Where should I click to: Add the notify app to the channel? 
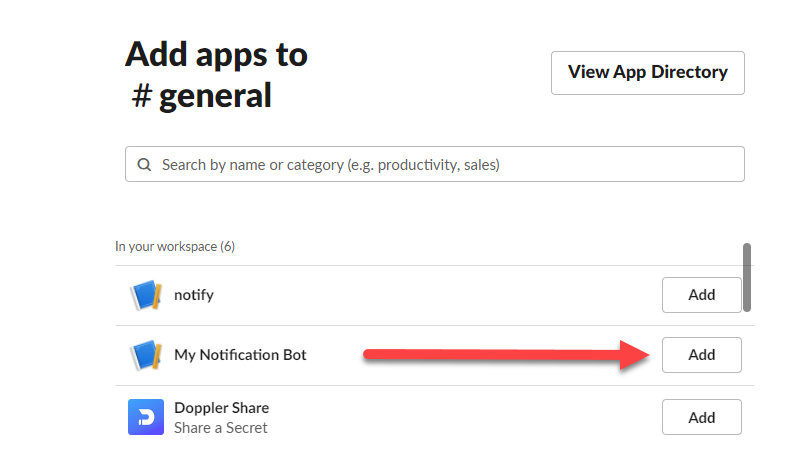pos(701,295)
